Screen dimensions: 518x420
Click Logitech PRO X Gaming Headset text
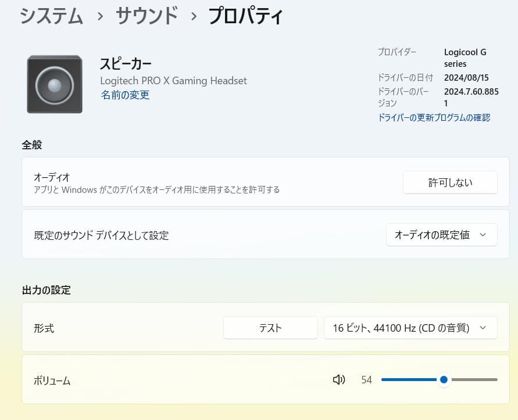click(173, 81)
